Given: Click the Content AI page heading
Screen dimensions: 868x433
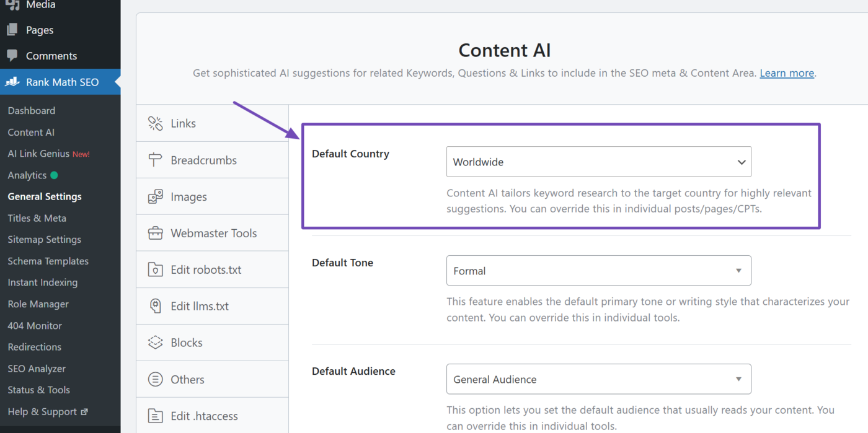Looking at the screenshot, I should [505, 50].
